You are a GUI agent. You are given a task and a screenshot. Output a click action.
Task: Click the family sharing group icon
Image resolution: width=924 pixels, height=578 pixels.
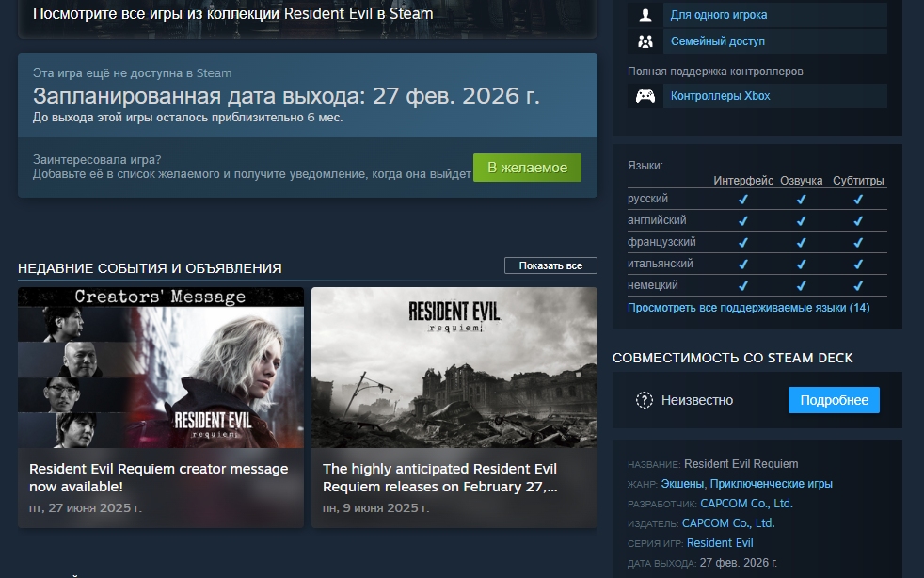coord(645,41)
